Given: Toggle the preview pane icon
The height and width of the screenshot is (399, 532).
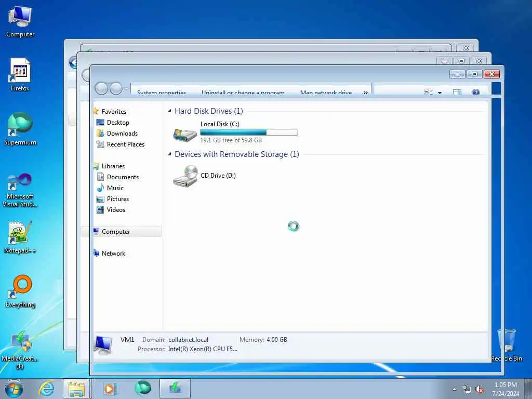Looking at the screenshot, I should coord(457,92).
